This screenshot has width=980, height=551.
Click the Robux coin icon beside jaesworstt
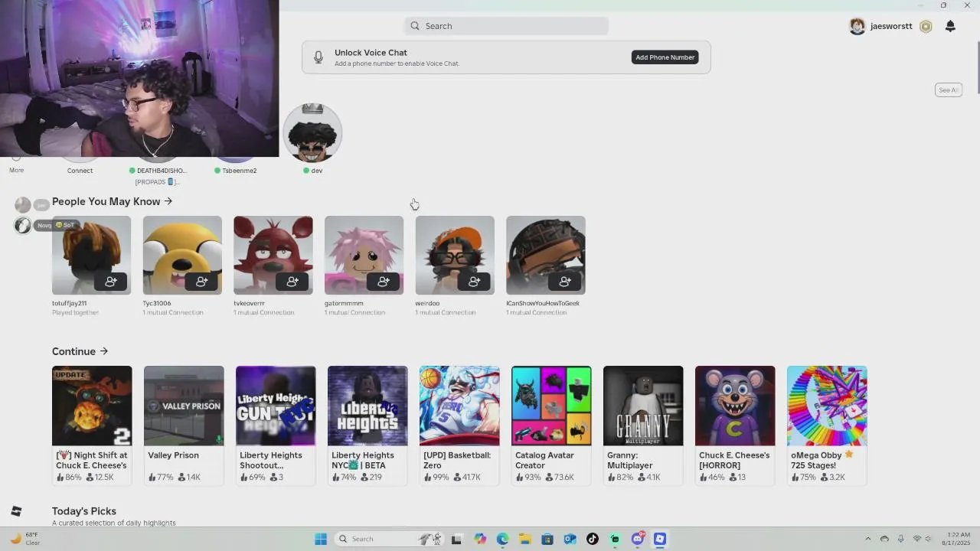click(926, 26)
